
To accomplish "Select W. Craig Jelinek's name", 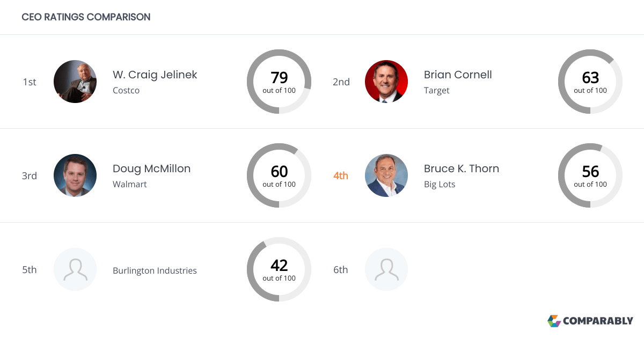I will [x=155, y=75].
